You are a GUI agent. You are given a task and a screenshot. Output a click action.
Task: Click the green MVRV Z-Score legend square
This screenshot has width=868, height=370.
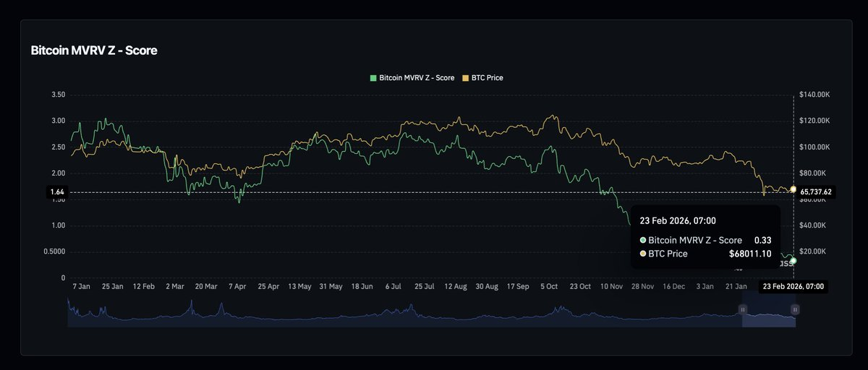(x=373, y=77)
